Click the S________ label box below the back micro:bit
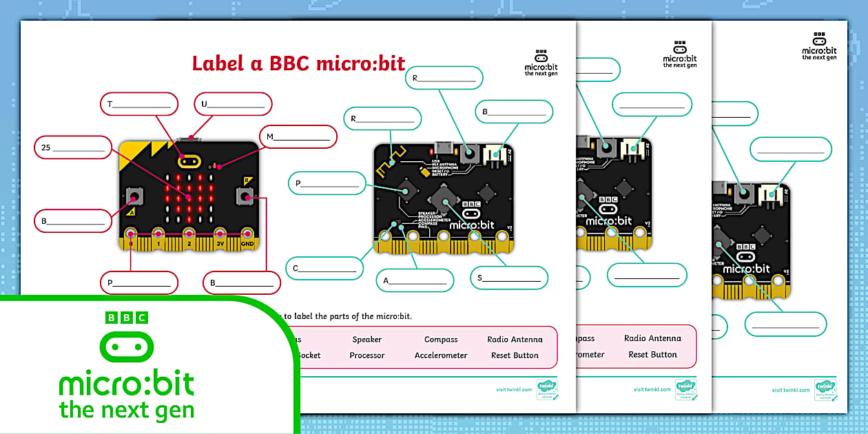Viewport: 868px width, 434px height. pos(509,277)
